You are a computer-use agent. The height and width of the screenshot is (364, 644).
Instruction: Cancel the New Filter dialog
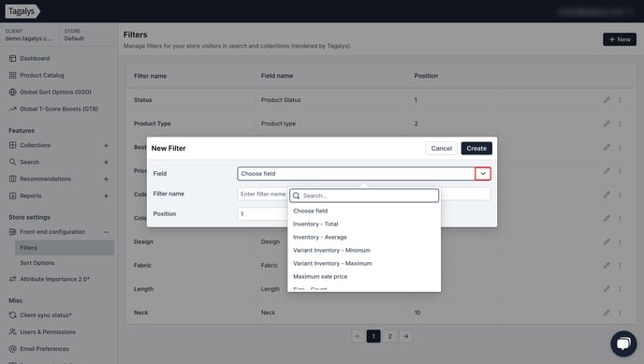441,148
